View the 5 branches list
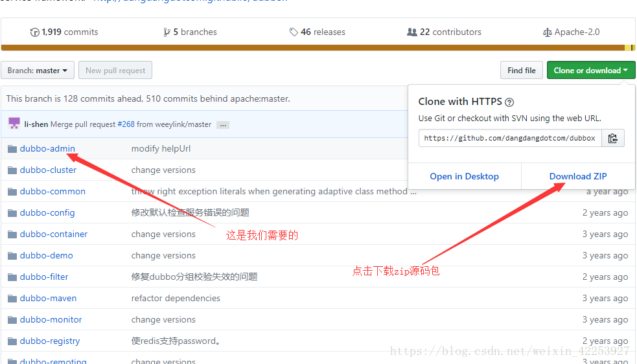Viewport: 637px width, 364px height. point(190,32)
